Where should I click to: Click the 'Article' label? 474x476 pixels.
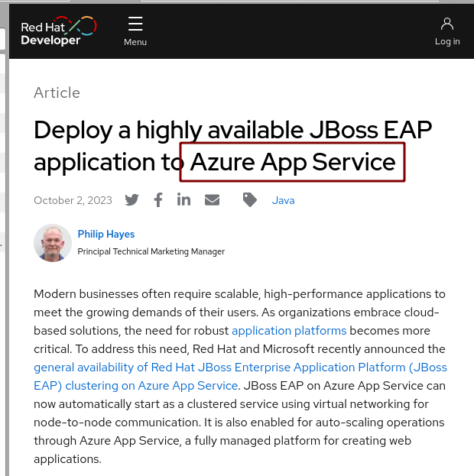(x=57, y=92)
